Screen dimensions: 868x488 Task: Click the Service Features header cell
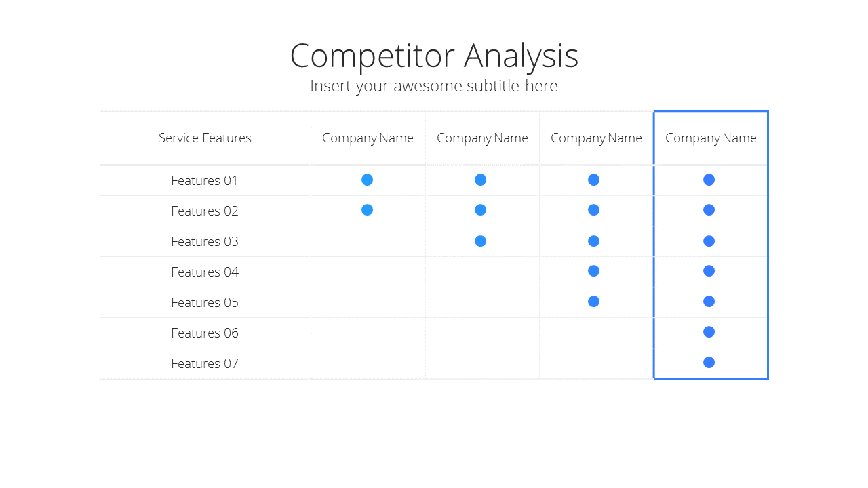(205, 138)
